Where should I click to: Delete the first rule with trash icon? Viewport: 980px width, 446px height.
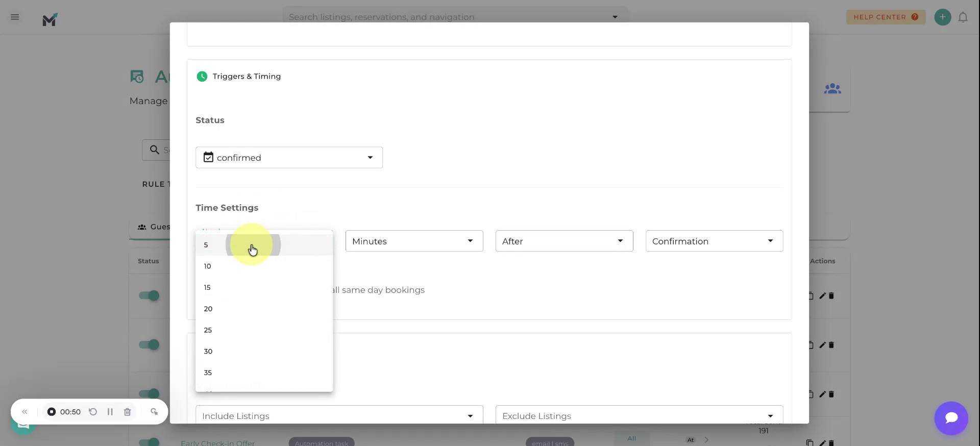click(831, 296)
